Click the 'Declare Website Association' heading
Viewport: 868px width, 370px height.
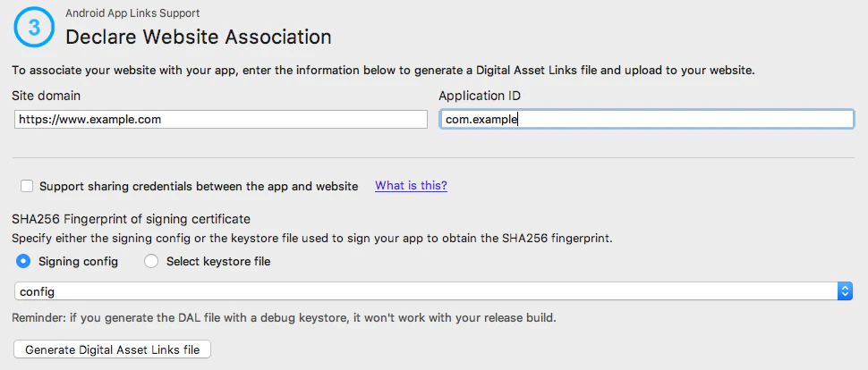click(198, 37)
